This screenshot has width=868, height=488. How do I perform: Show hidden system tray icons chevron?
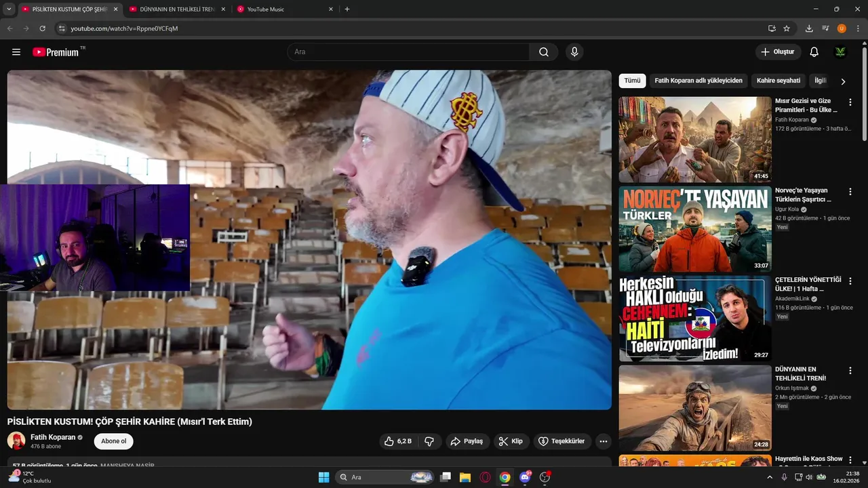point(770,477)
